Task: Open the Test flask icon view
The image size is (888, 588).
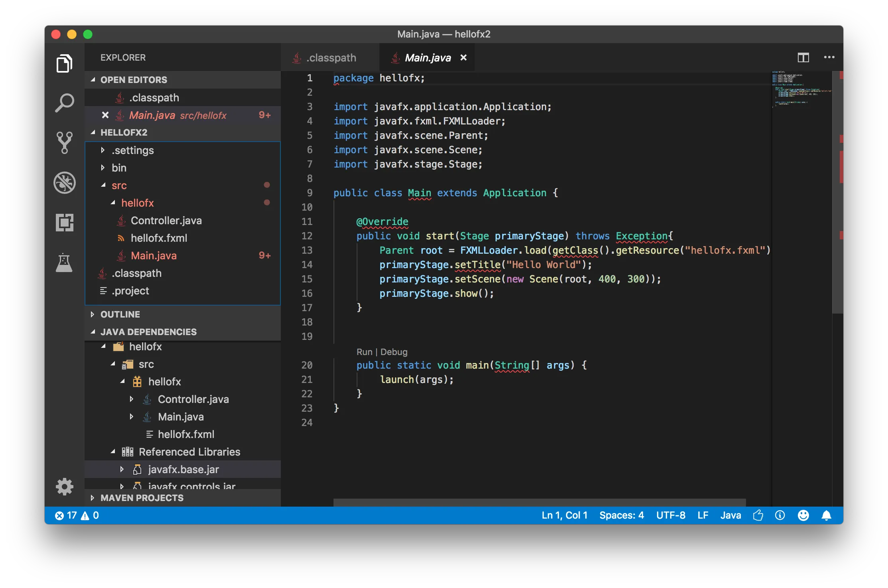Action: [64, 263]
